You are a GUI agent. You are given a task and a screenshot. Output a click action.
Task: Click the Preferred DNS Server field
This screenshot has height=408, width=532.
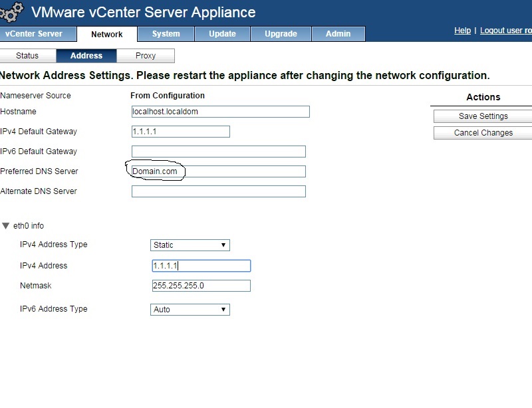[x=218, y=171]
